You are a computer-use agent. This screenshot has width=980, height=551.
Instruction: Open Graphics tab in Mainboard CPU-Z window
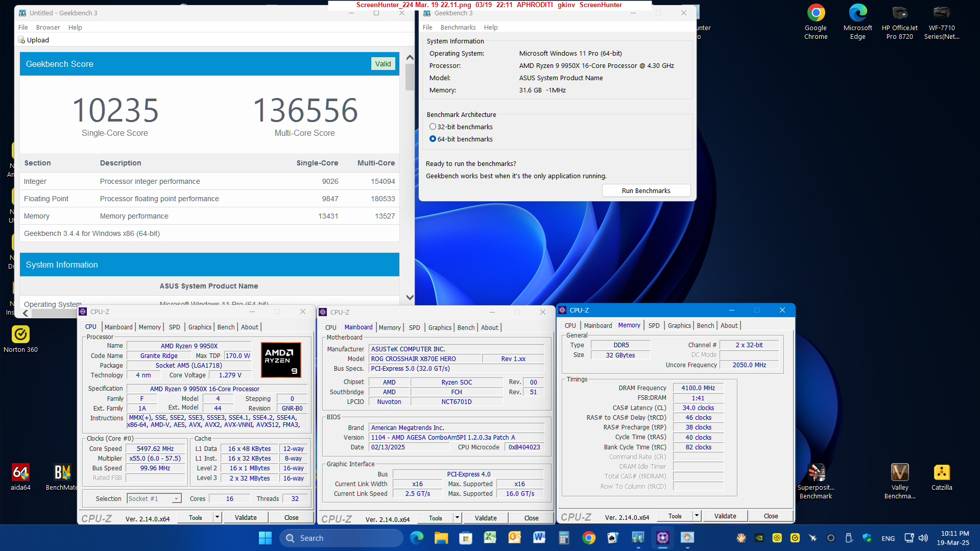pyautogui.click(x=440, y=327)
